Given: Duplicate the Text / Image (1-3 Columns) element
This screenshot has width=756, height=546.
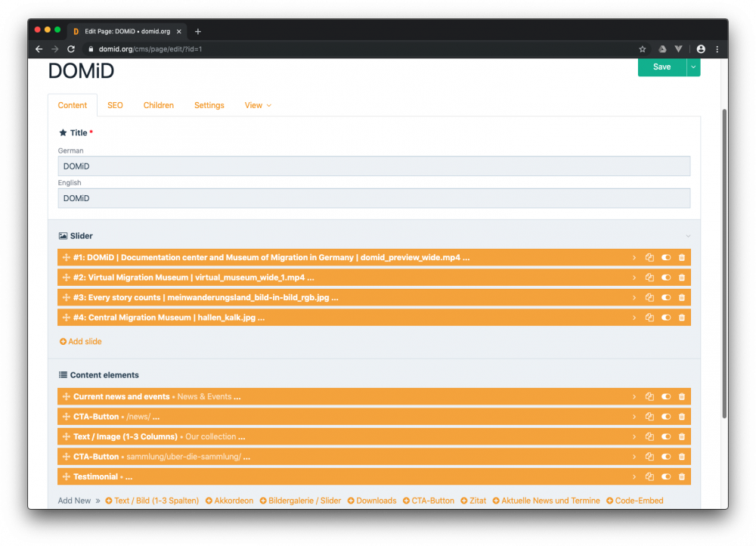Looking at the screenshot, I should (649, 436).
